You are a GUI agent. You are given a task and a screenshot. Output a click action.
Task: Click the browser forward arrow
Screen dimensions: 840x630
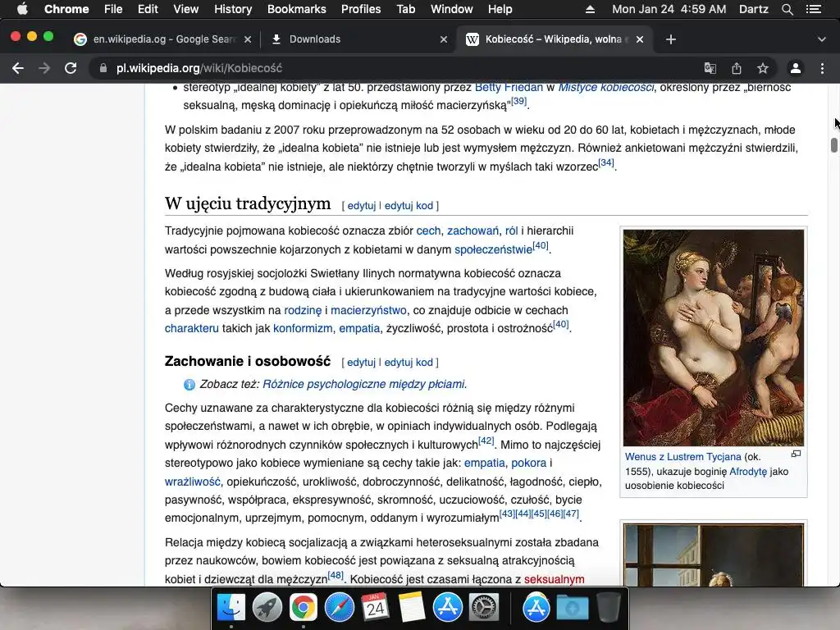pos(44,68)
